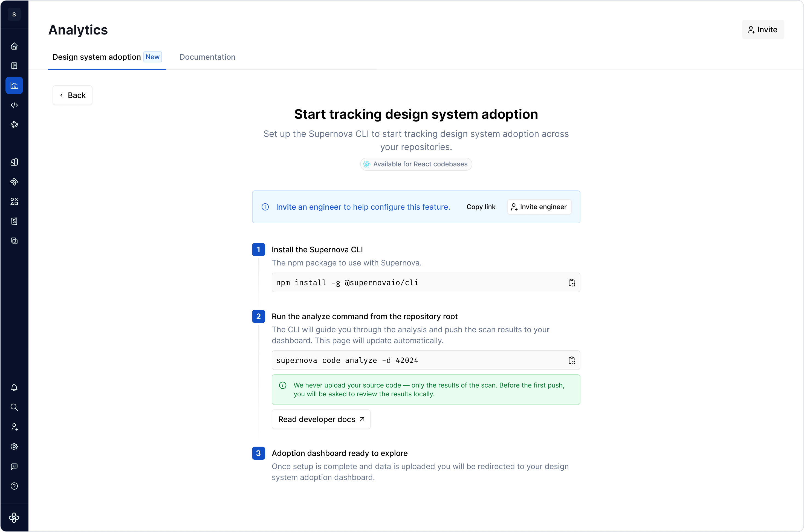Click Copy link in the banner

point(481,207)
